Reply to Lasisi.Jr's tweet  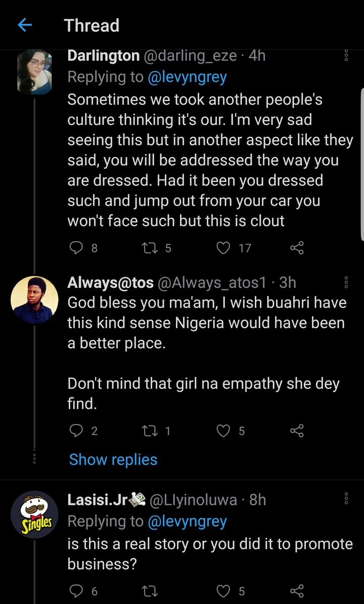click(75, 591)
